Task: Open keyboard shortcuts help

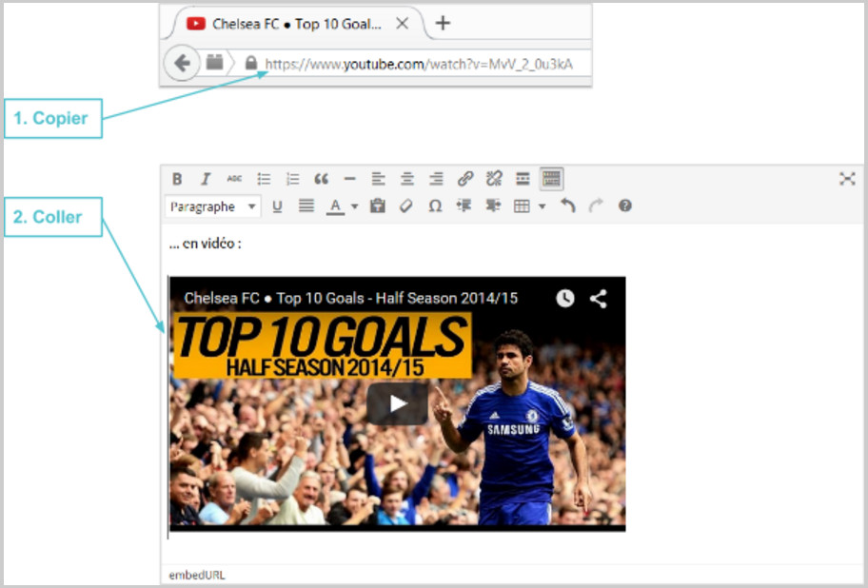Action: (x=625, y=206)
